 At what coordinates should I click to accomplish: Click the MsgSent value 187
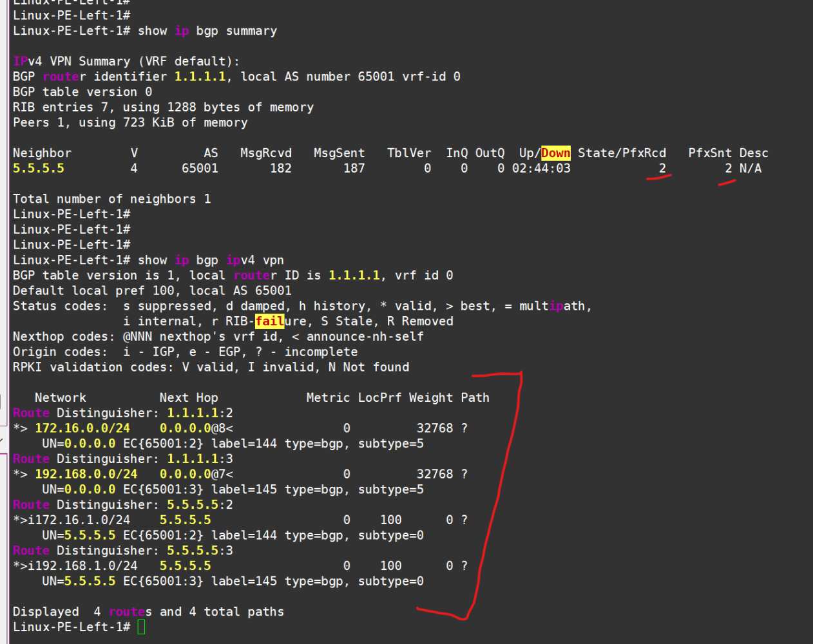click(x=354, y=168)
